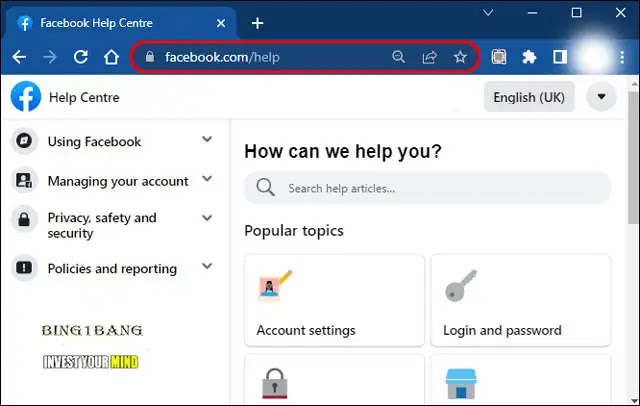This screenshot has height=406, width=640.
Task: Click the key icon for Login and password
Action: [461, 285]
